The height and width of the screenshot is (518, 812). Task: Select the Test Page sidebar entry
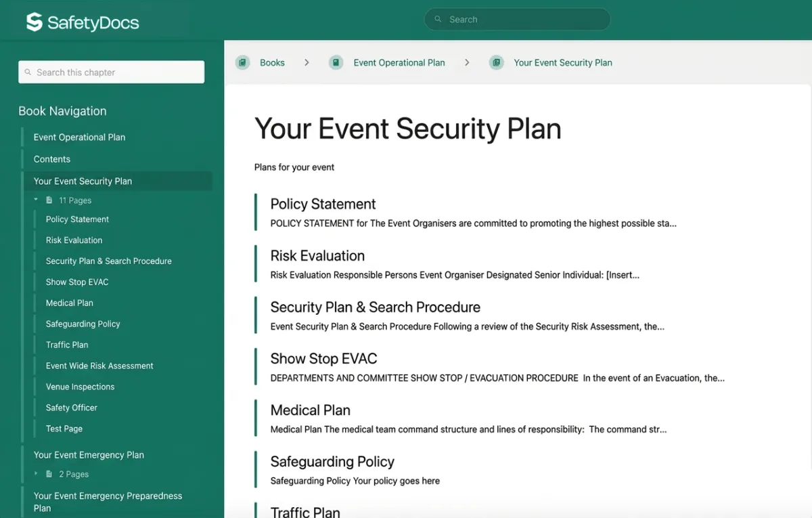click(64, 428)
